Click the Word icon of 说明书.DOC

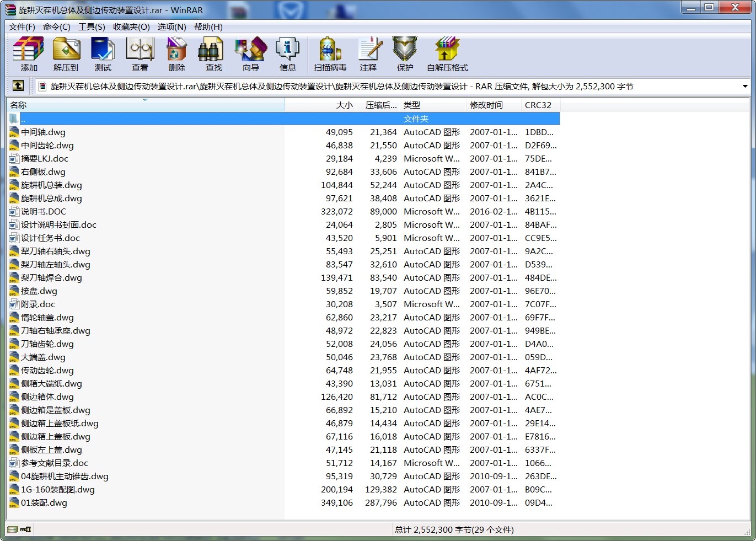tap(14, 212)
